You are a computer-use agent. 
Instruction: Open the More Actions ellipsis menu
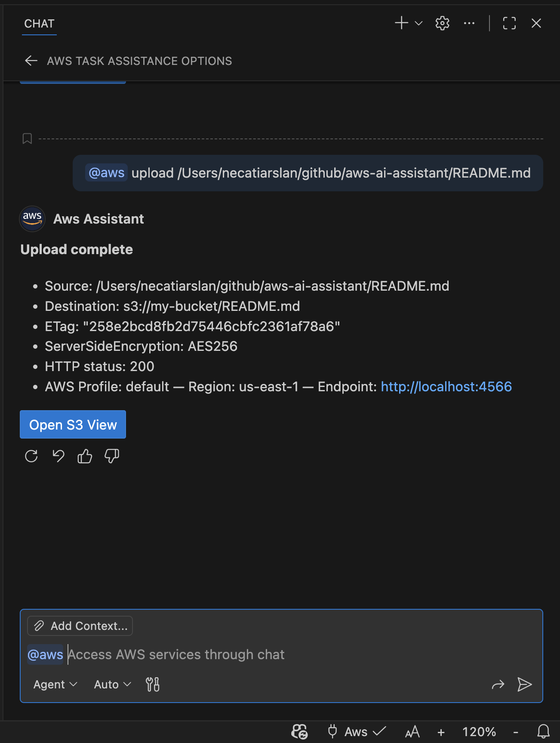(x=469, y=23)
